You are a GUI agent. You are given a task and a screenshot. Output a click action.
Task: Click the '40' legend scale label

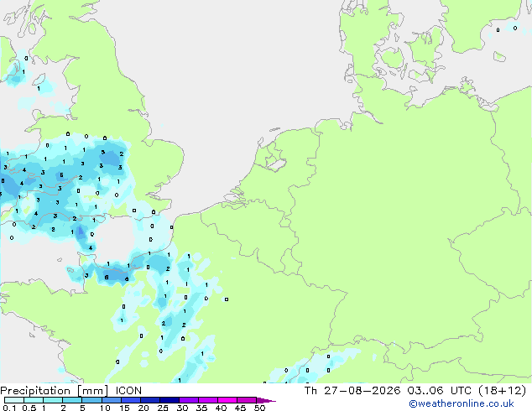[221, 408]
